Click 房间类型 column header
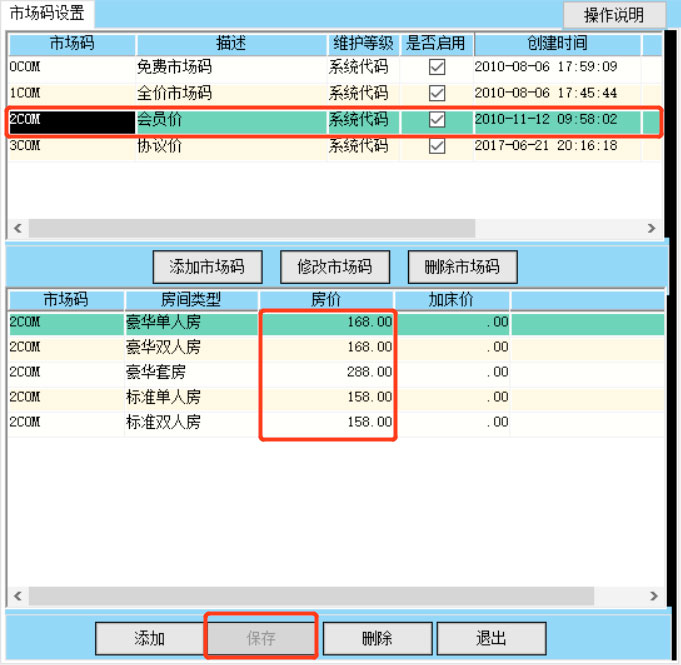The image size is (681, 665). [191, 299]
